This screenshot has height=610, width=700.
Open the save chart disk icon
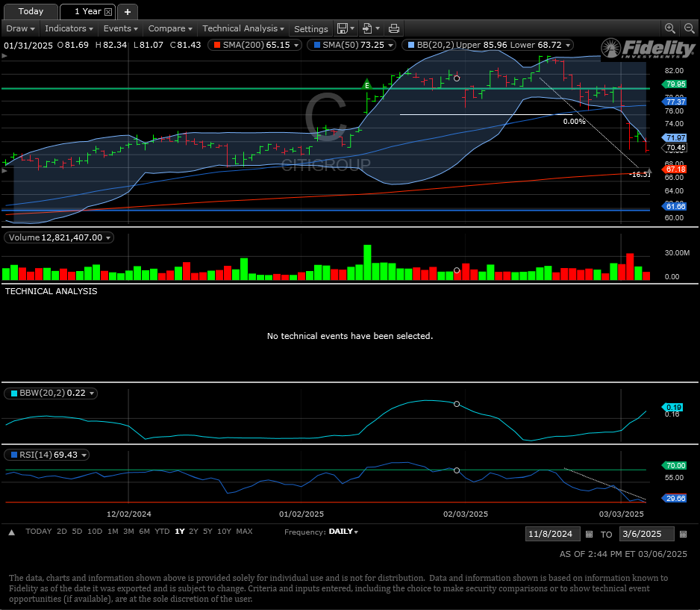pos(343,28)
